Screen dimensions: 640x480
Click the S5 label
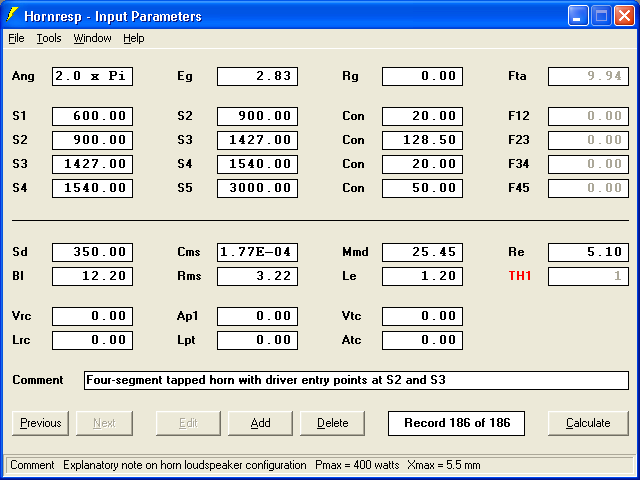[185, 188]
